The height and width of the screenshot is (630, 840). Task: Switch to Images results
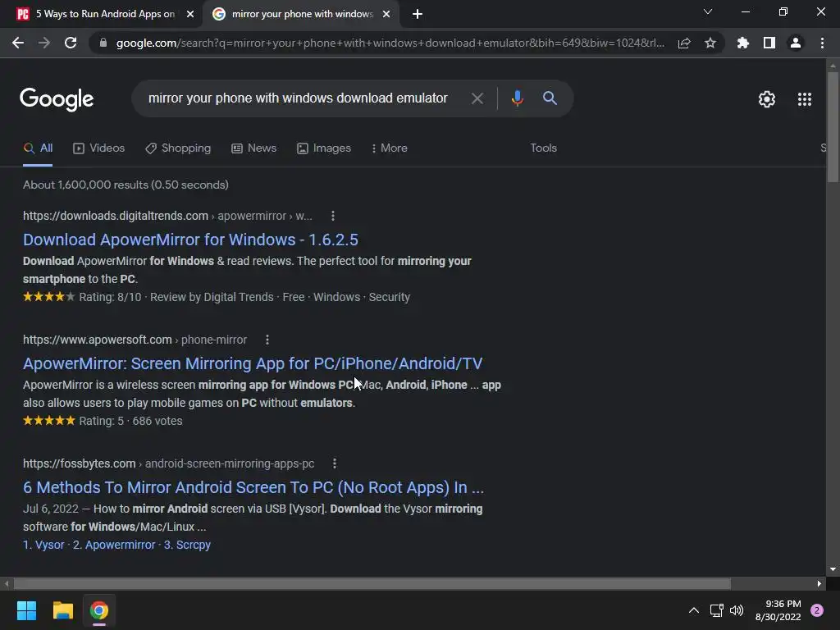pos(324,148)
